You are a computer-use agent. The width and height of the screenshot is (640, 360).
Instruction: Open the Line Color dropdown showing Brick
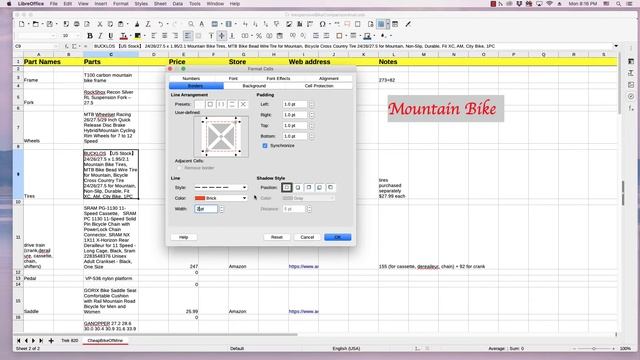tap(221, 198)
